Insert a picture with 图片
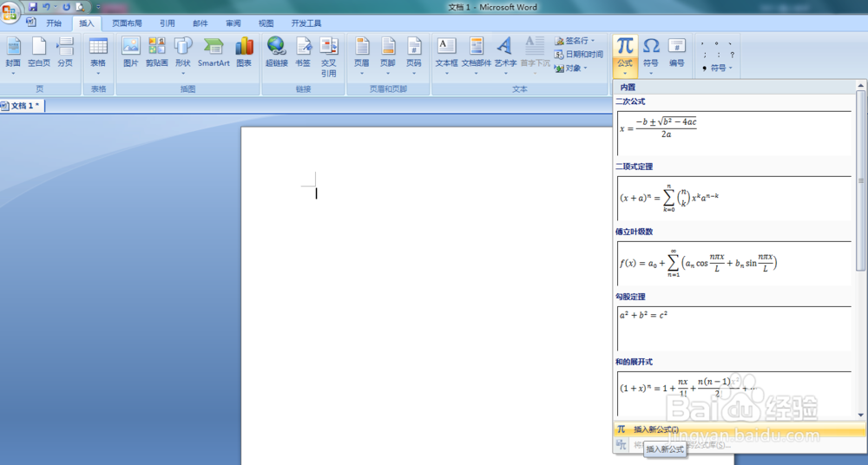 pyautogui.click(x=131, y=53)
